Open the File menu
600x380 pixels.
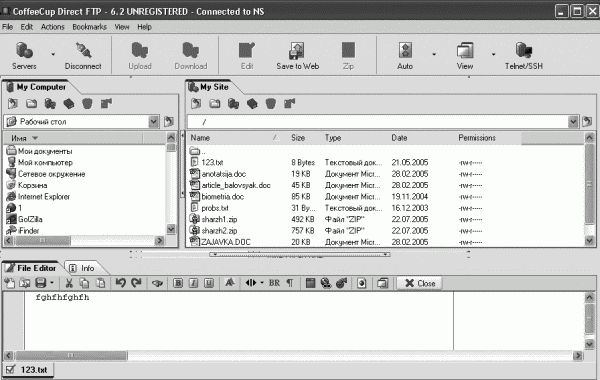(x=7, y=27)
